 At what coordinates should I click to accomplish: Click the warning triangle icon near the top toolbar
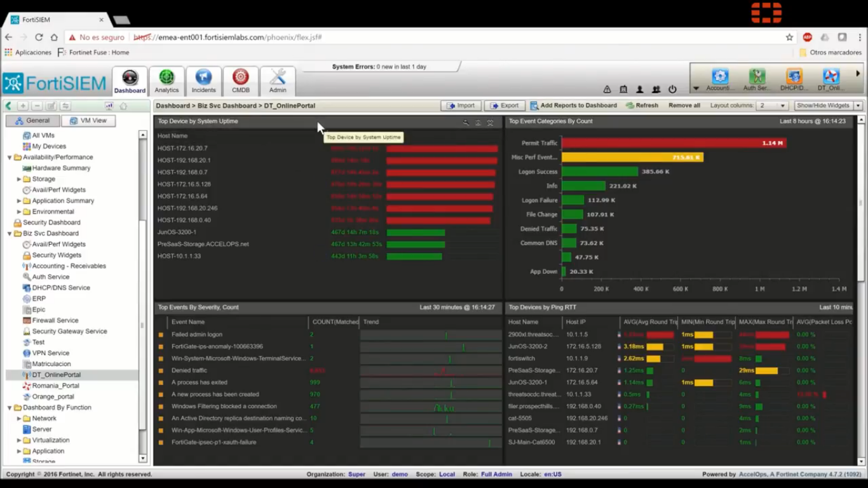tap(607, 89)
